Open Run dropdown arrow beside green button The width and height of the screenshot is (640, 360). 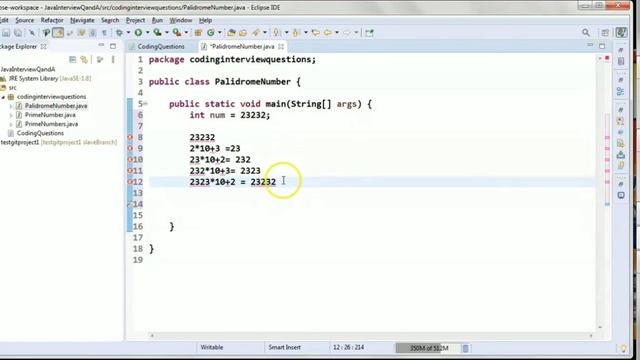click(x=147, y=33)
